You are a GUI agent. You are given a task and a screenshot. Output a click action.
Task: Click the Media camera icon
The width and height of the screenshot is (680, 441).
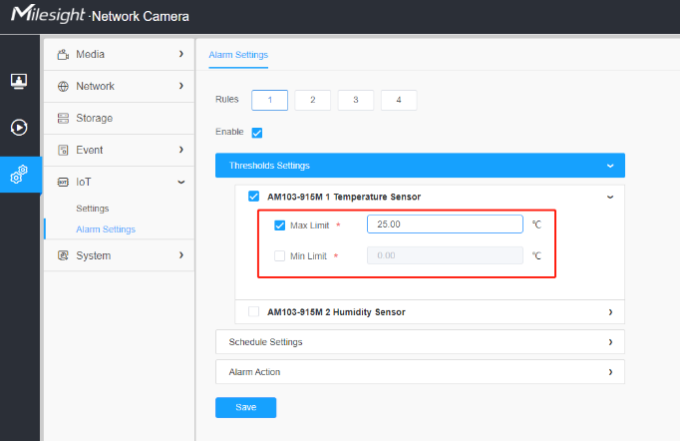point(63,55)
